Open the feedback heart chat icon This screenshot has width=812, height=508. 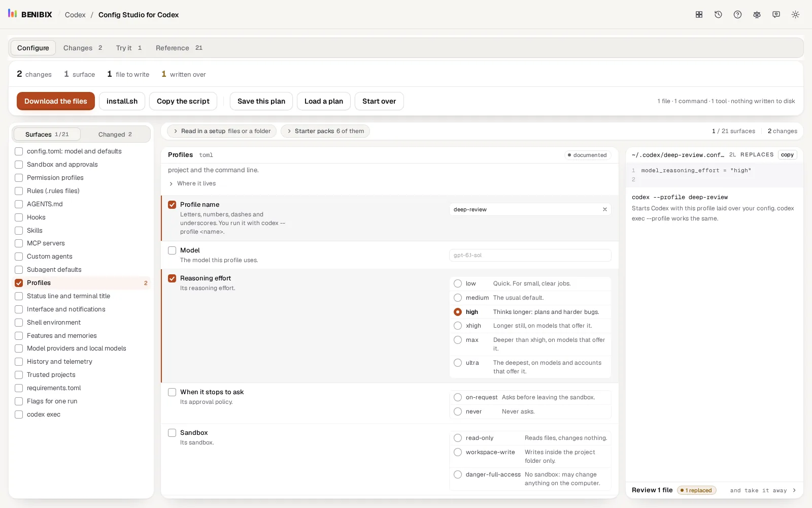coord(776,15)
